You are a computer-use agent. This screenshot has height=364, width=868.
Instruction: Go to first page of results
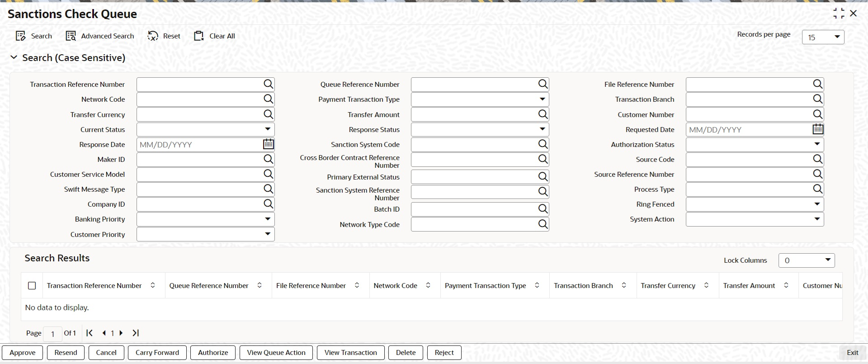(90, 333)
